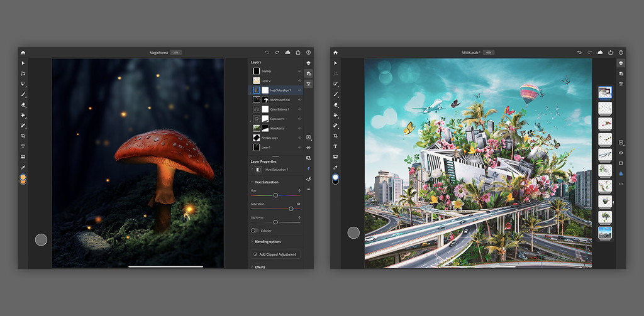This screenshot has height=316, width=644.
Task: Select the Type tool in MAXS.psdc window
Action: [335, 146]
